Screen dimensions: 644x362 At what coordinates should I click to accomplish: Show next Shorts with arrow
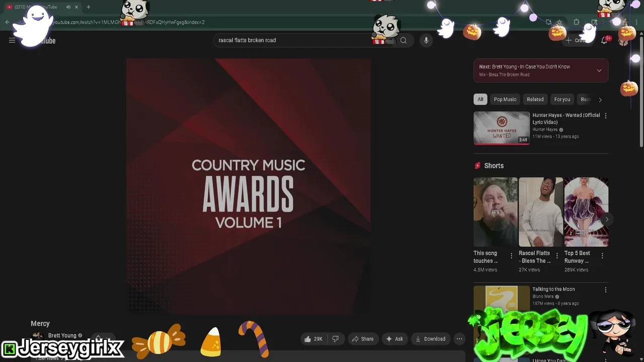(607, 219)
